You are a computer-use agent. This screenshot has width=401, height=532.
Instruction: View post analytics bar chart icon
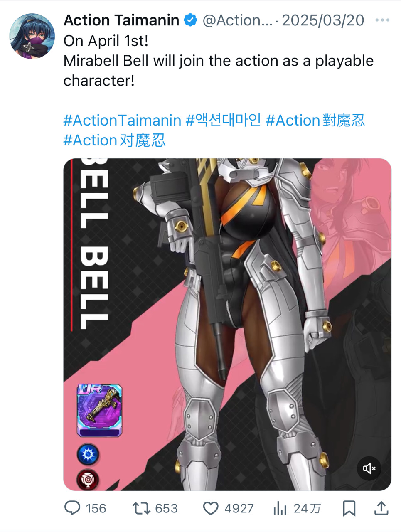click(x=280, y=508)
